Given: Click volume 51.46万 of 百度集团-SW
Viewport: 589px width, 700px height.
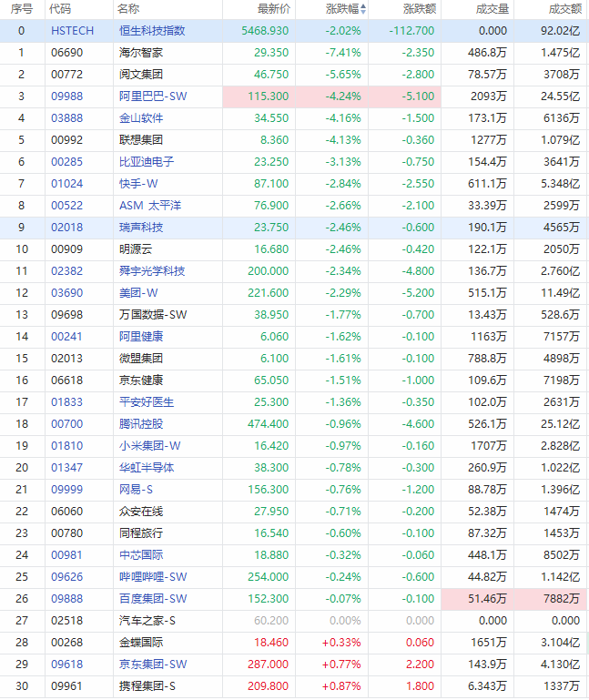Looking at the screenshot, I should [x=487, y=600].
